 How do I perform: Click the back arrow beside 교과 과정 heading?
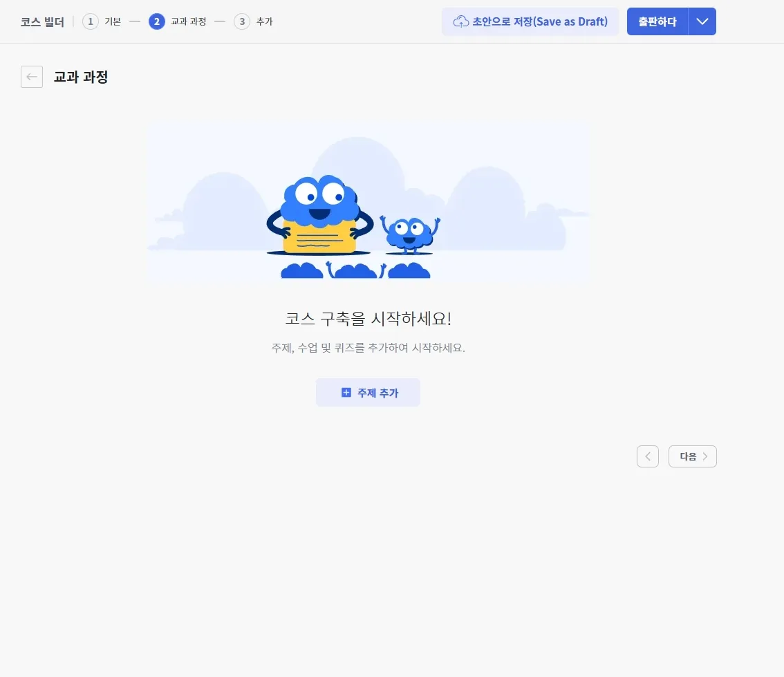[x=32, y=77]
